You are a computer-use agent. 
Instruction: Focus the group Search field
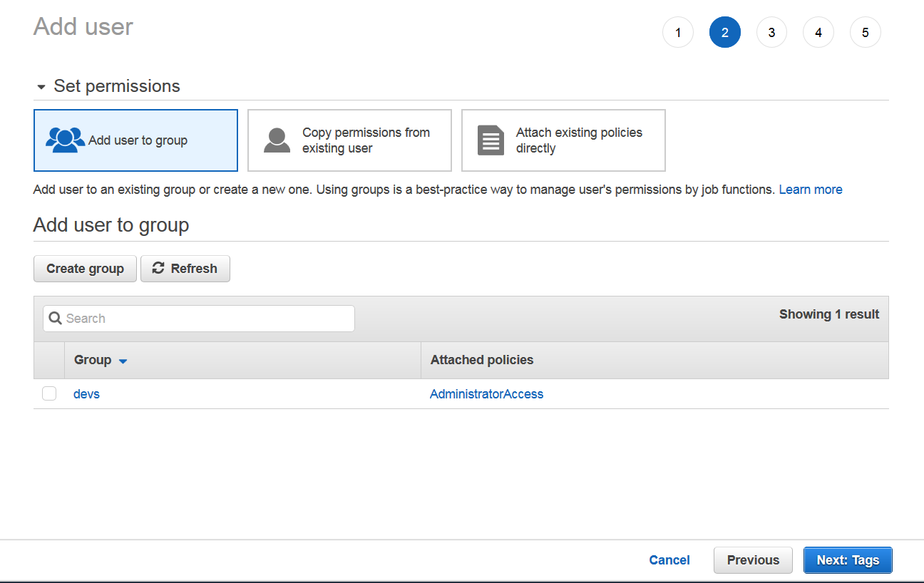click(199, 319)
